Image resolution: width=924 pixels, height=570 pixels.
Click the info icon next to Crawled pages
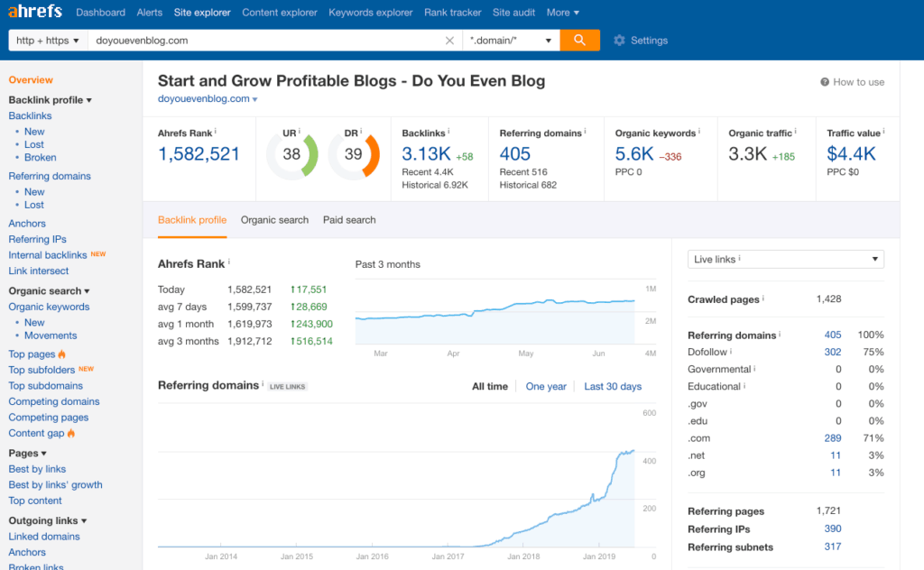[763, 298]
